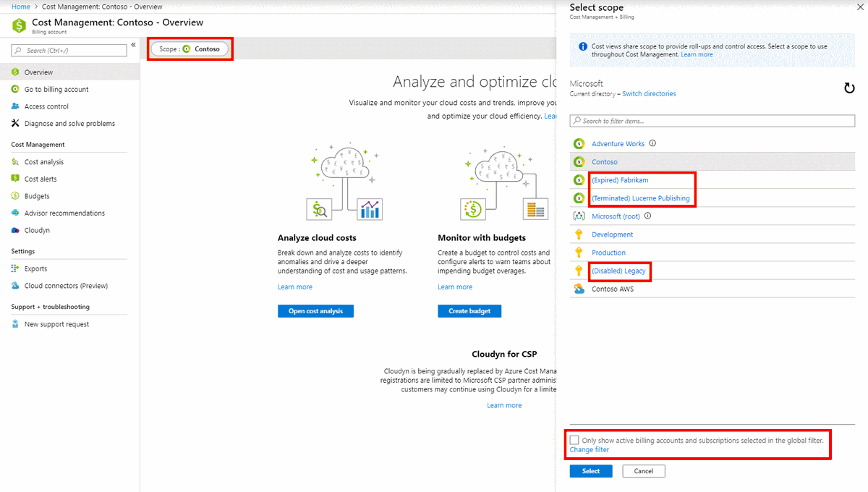The image size is (868, 492).
Task: Click the Expired Fabrikam account icon
Action: pos(579,179)
